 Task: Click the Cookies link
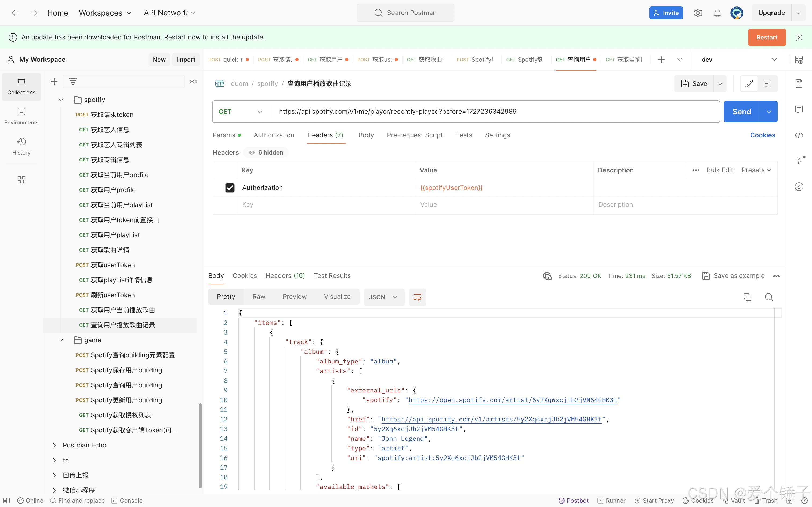point(762,135)
